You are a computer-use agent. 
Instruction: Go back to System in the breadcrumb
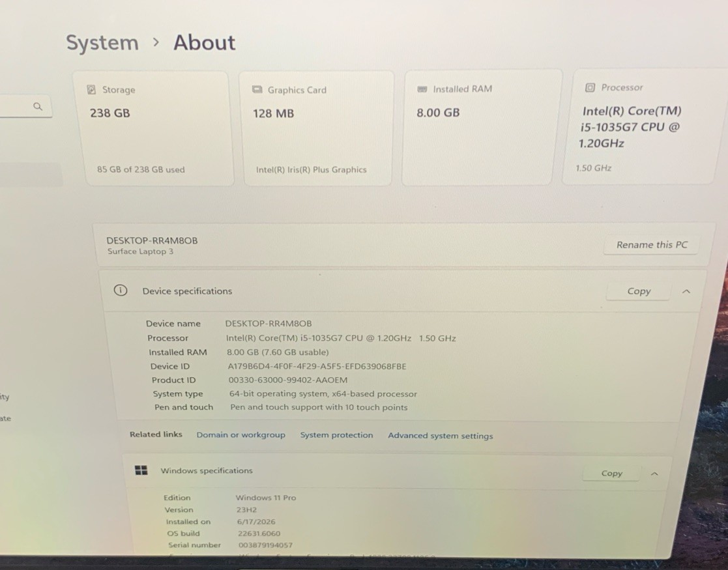pyautogui.click(x=102, y=43)
